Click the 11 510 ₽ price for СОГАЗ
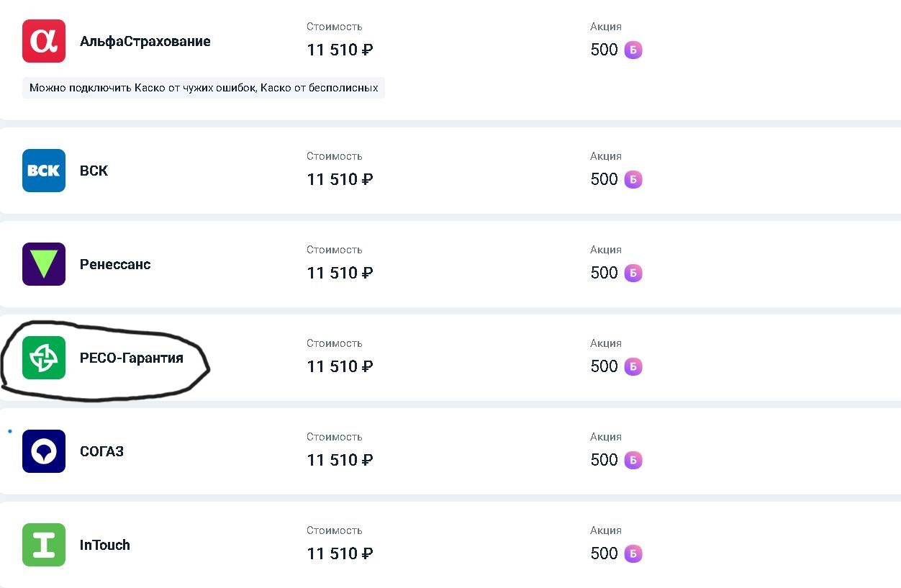 pyautogui.click(x=340, y=460)
